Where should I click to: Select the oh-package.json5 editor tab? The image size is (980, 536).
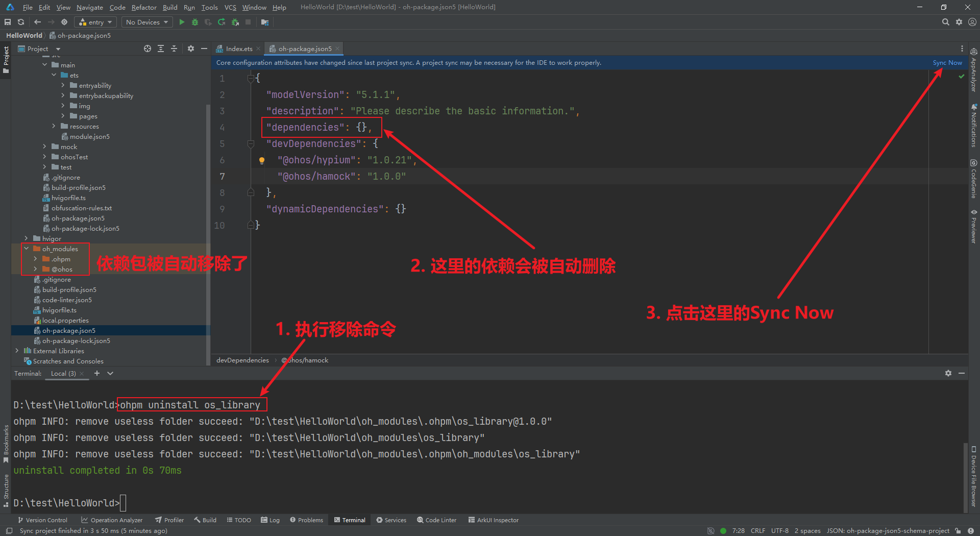pyautogui.click(x=304, y=48)
